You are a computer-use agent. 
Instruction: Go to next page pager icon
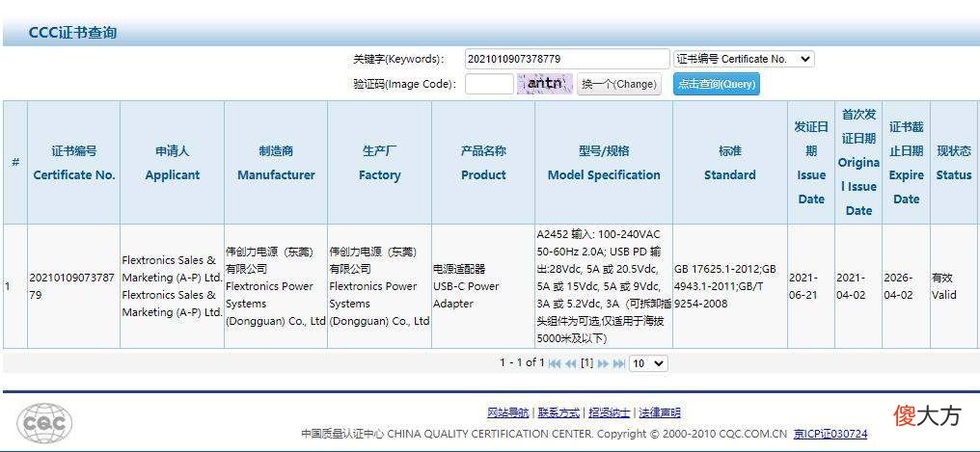(x=603, y=363)
